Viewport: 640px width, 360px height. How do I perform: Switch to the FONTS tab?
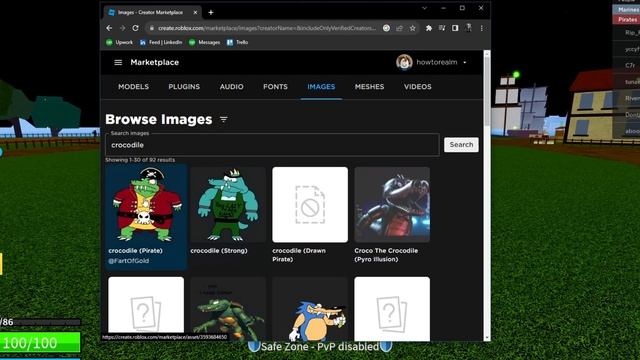click(276, 87)
